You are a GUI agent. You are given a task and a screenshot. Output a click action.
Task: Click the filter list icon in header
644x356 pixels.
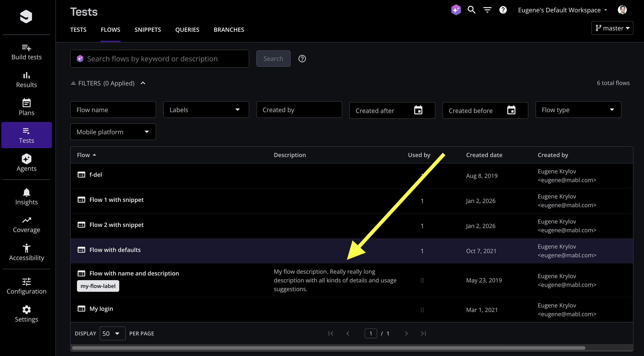487,10
